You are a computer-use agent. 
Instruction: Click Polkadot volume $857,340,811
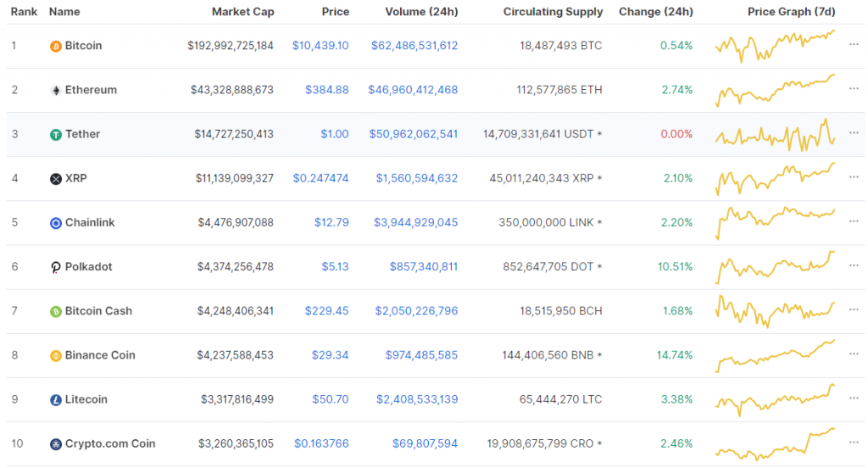[x=424, y=267]
